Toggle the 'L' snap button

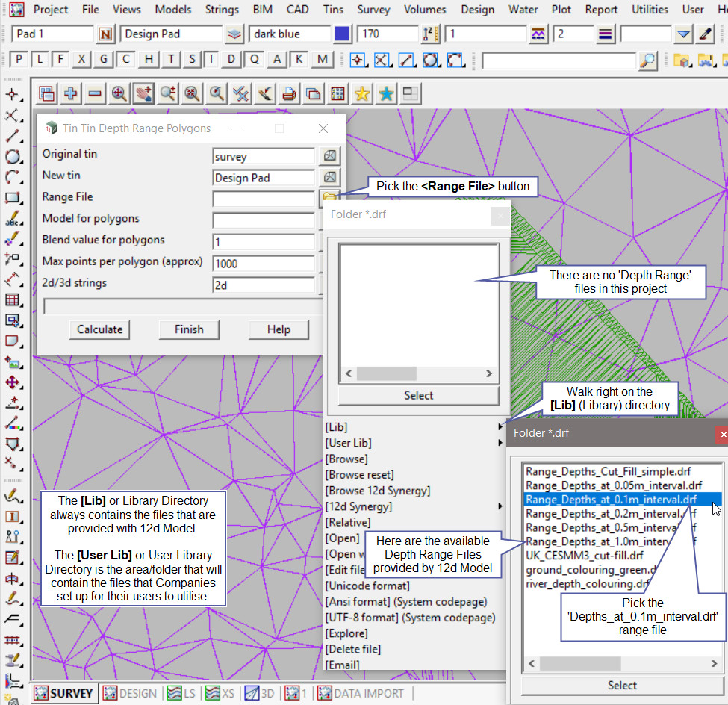(x=40, y=60)
